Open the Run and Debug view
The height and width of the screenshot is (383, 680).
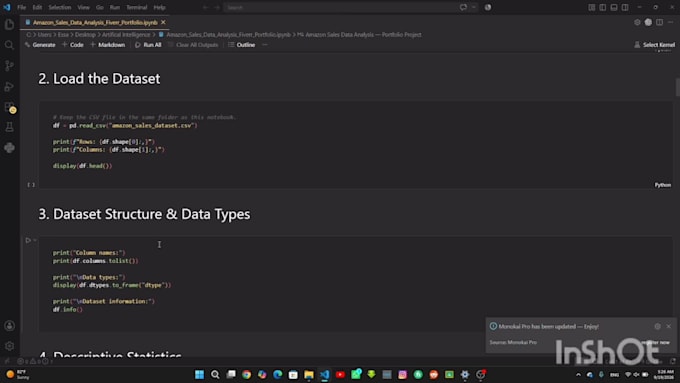point(9,86)
